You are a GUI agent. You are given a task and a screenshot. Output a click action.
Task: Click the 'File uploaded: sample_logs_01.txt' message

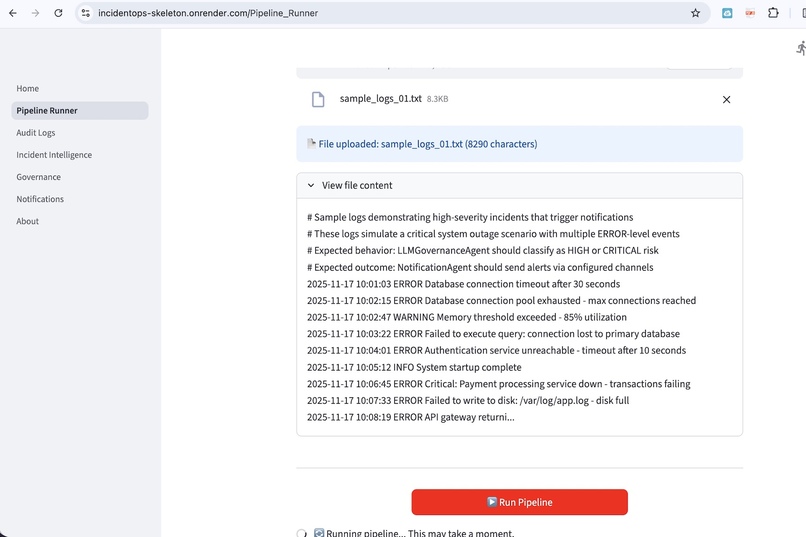click(519, 144)
